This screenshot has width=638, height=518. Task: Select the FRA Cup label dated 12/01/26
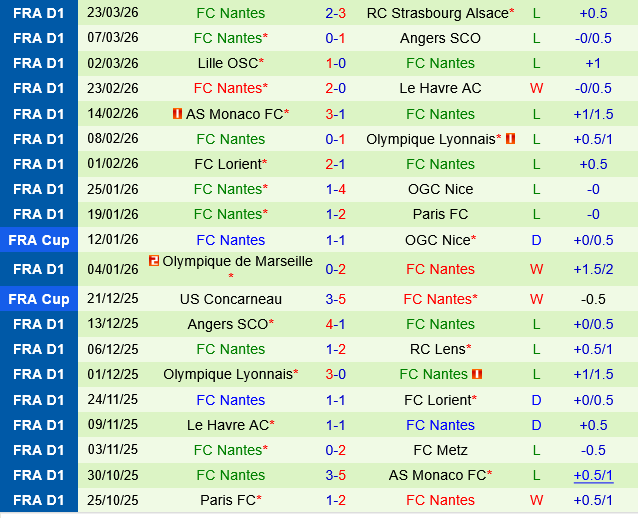click(39, 240)
